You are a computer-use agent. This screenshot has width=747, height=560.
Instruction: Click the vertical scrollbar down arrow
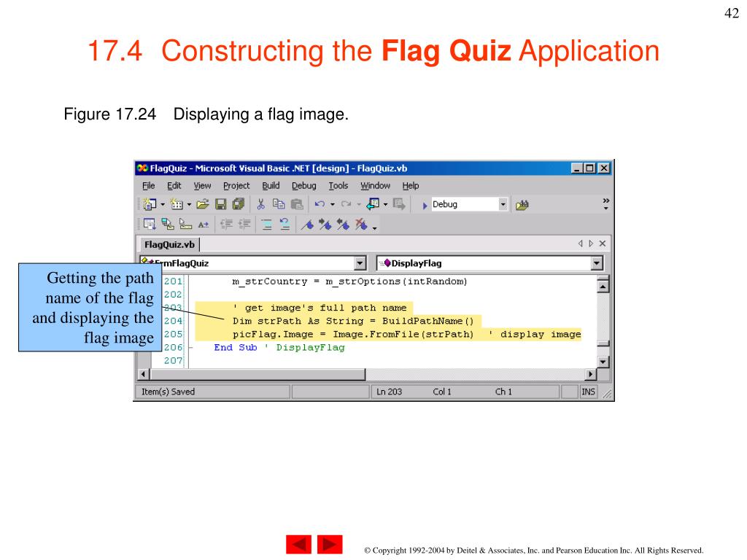point(603,362)
